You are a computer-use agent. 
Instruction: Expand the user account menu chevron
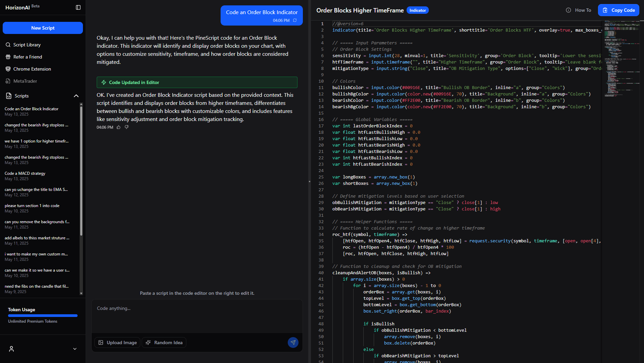click(x=75, y=349)
